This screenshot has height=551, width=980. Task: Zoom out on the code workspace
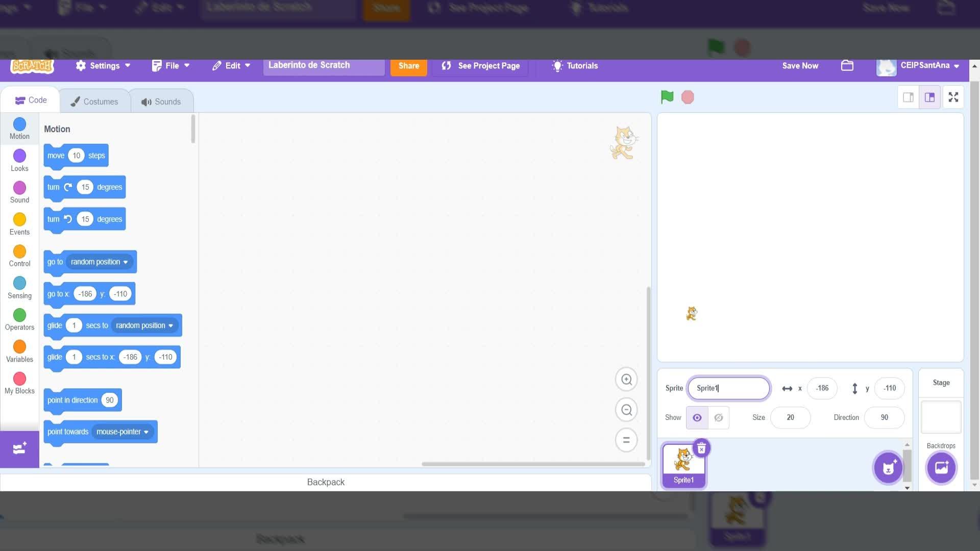click(626, 410)
